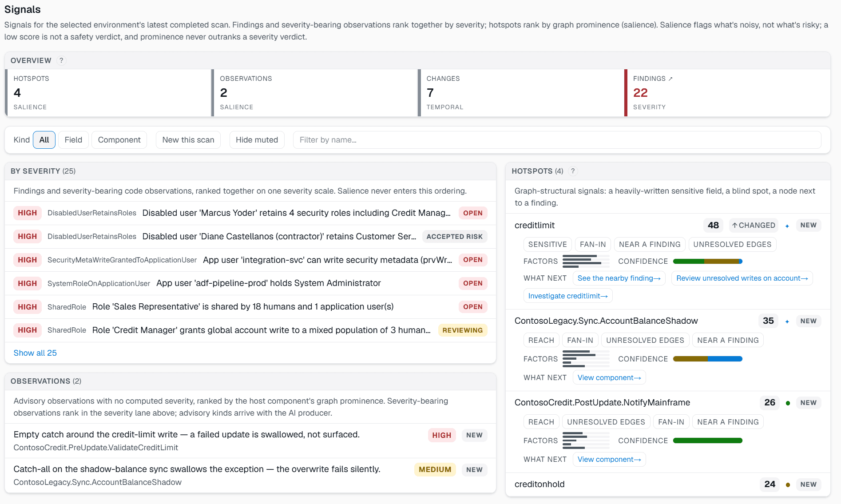
Task: Follow the Investigate creditlimit link
Action: point(568,296)
